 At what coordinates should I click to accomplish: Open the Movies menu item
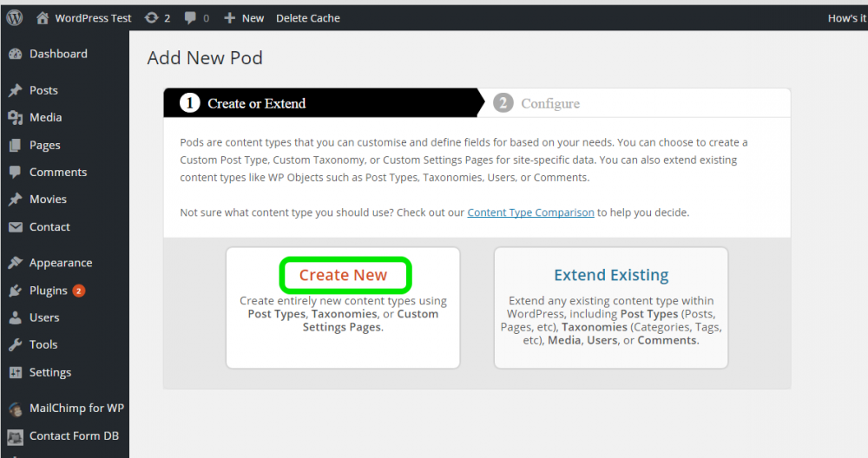point(48,200)
